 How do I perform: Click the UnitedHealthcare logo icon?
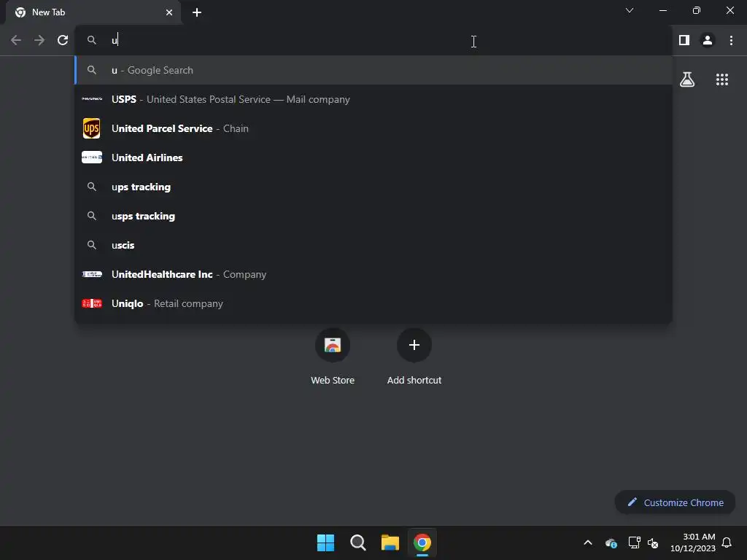click(x=91, y=274)
